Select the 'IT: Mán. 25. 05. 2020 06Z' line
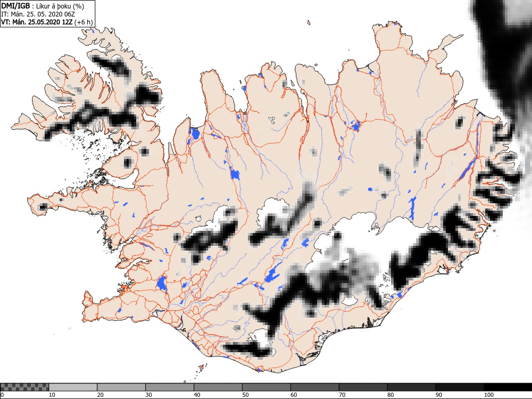Screen dimensions: 532x399 (38, 14)
